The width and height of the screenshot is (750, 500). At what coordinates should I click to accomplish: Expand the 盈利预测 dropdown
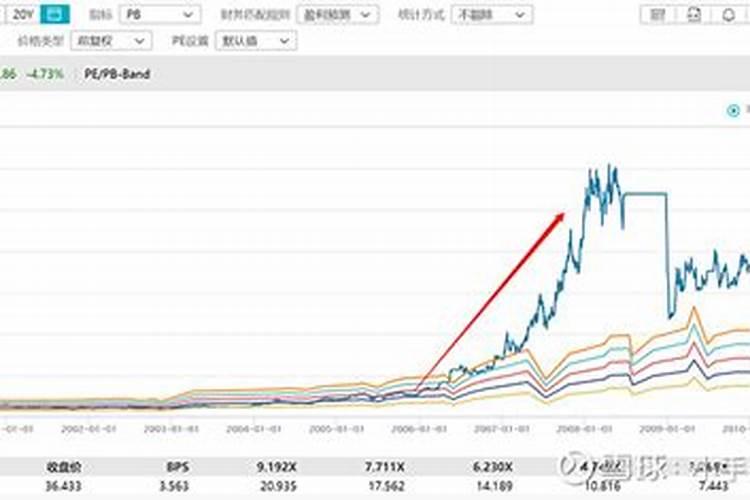coord(337,15)
